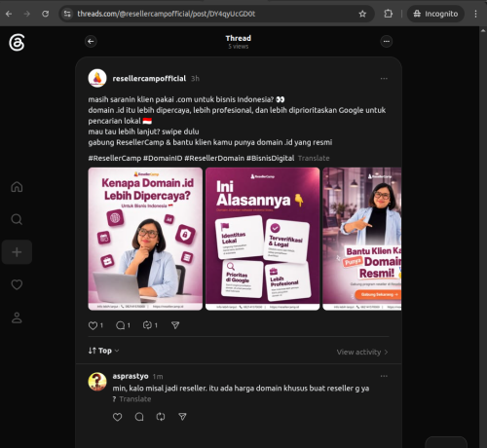Screen dimensions: 487x448
Task: Share asprastyo's reply
Action: pos(182,417)
